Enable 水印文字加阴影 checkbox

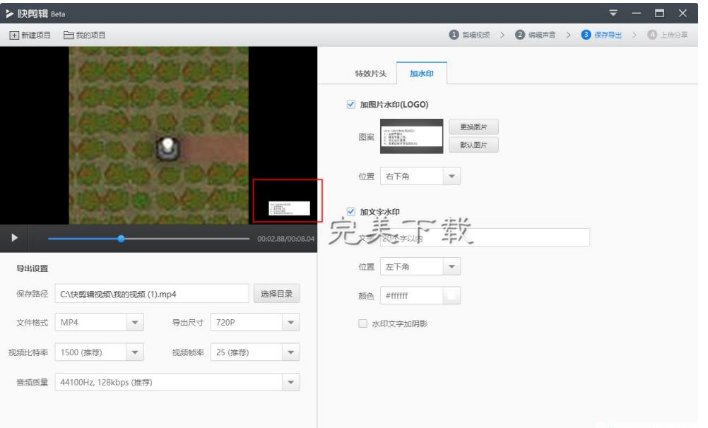363,324
